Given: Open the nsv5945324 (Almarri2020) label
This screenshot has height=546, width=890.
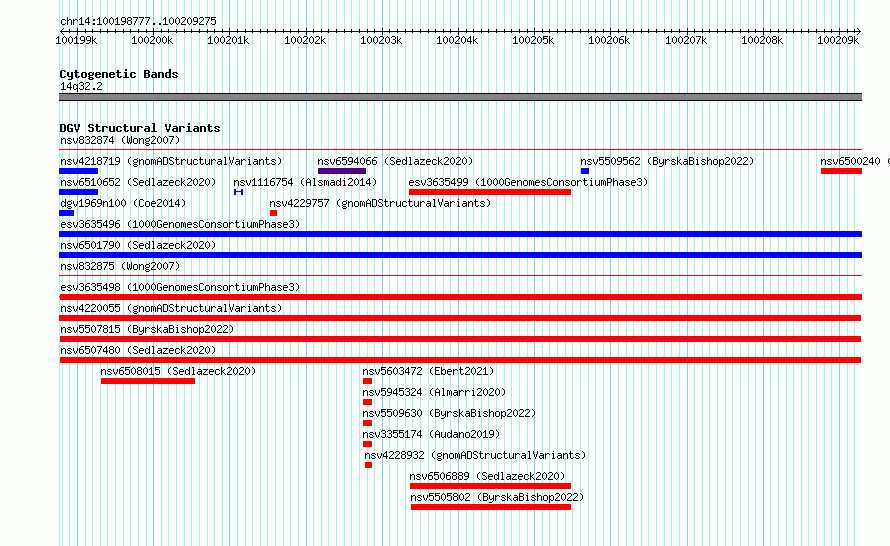Looking at the screenshot, I should (434, 392).
